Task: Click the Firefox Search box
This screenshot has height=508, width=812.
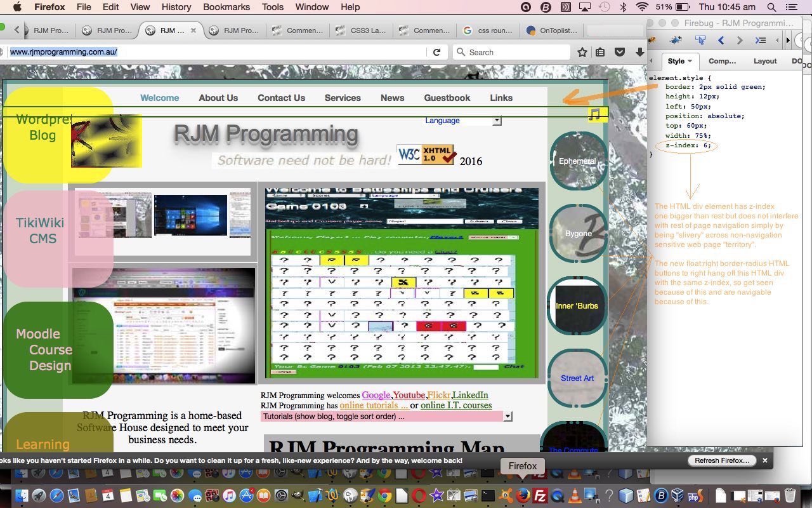Action: pyautogui.click(x=511, y=52)
